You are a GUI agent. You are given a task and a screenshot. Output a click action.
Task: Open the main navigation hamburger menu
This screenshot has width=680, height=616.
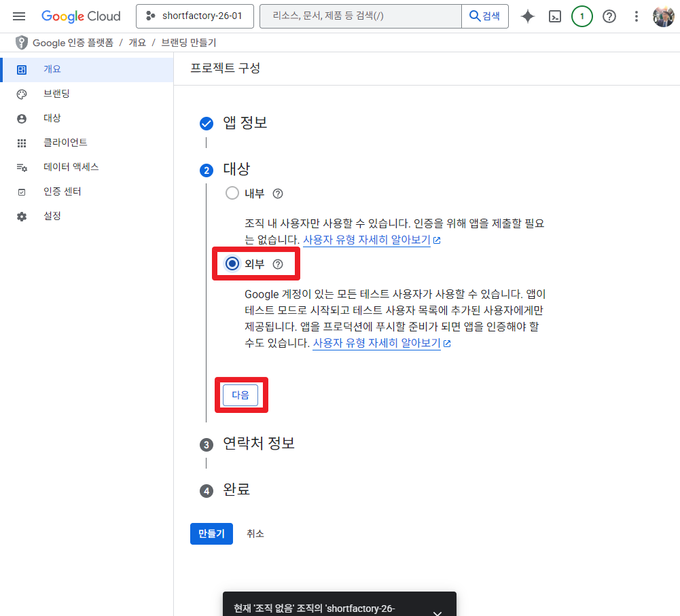click(x=18, y=16)
